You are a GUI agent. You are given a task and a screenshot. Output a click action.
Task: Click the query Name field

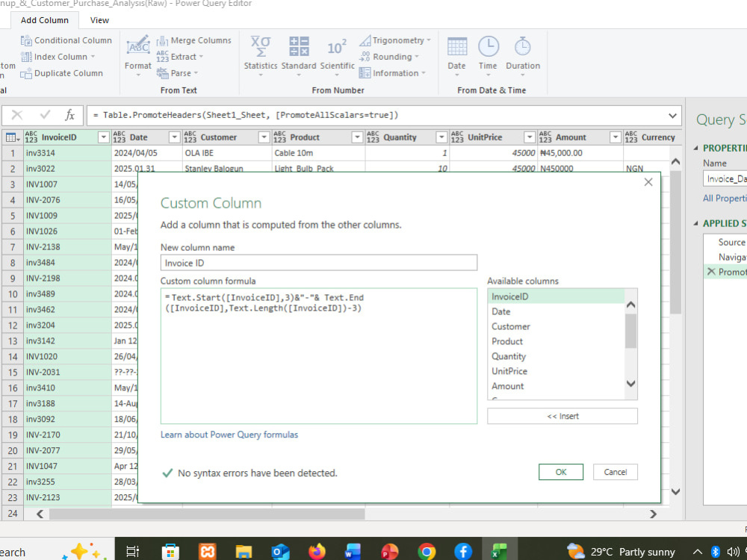pos(725,178)
